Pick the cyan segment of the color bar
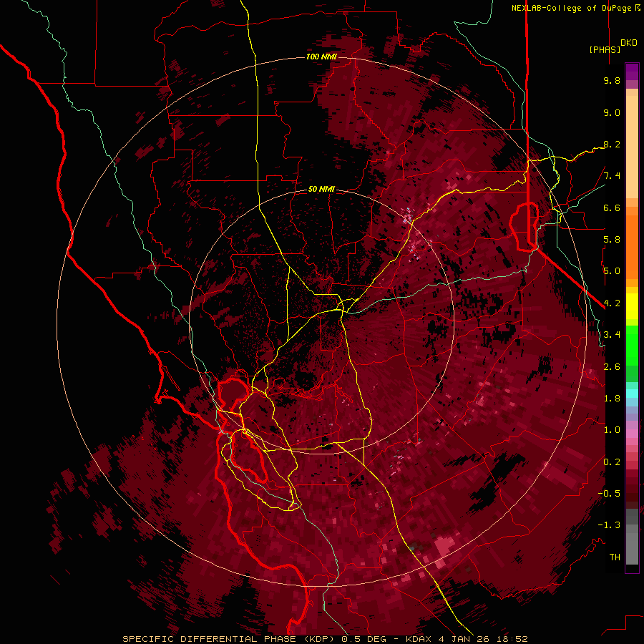The image size is (644, 644). coord(632,394)
